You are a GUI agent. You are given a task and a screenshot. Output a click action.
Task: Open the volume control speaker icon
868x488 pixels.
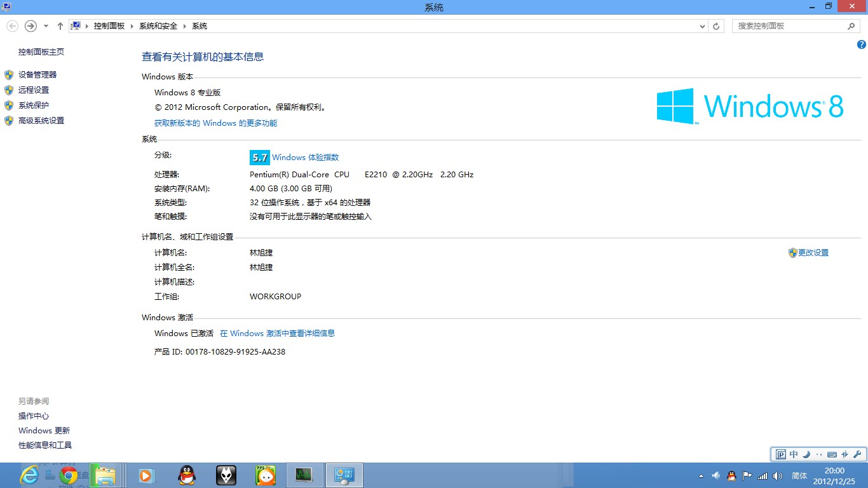click(x=777, y=476)
